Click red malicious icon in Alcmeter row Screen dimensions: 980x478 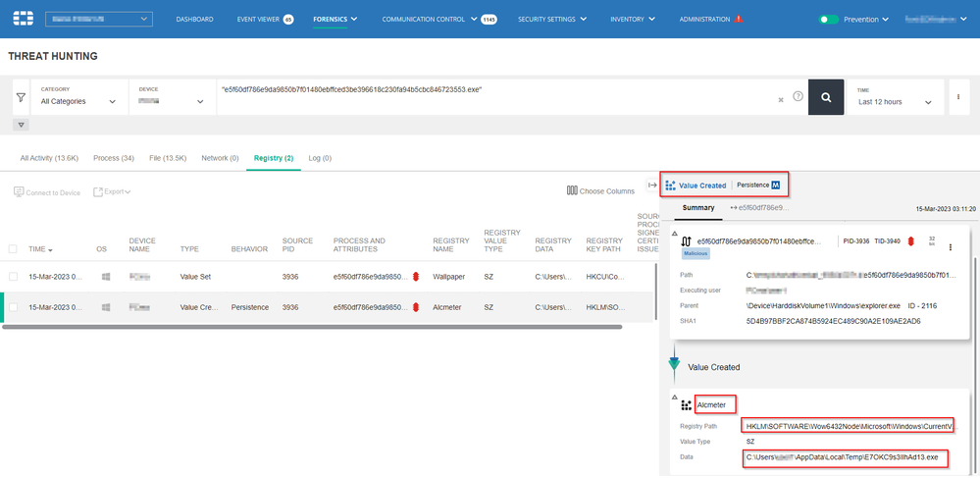[x=416, y=307]
